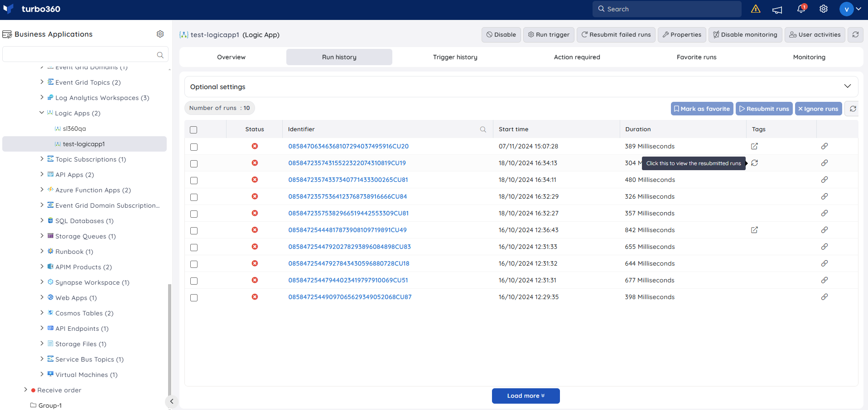Open the Action required tab
Viewport: 868px width, 410px height.
pyautogui.click(x=577, y=57)
